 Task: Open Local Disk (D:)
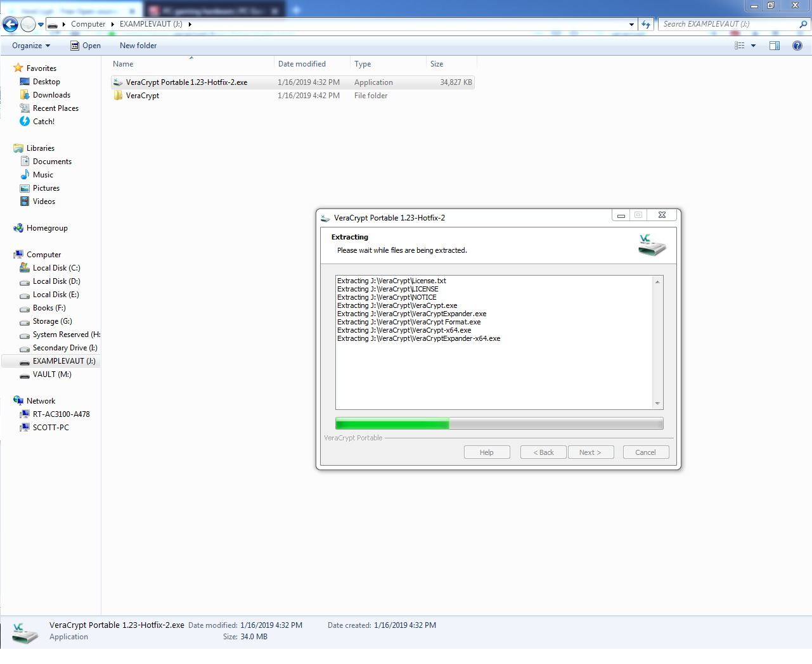[56, 281]
